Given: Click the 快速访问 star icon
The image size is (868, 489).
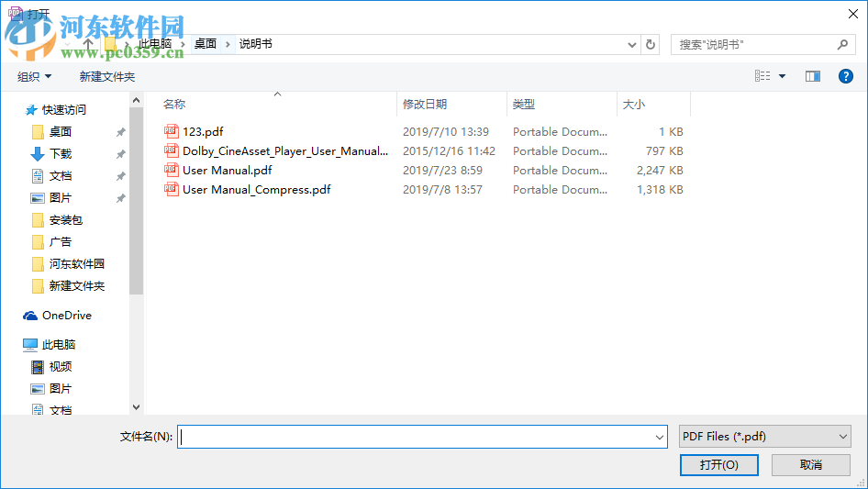Looking at the screenshot, I should (31, 110).
